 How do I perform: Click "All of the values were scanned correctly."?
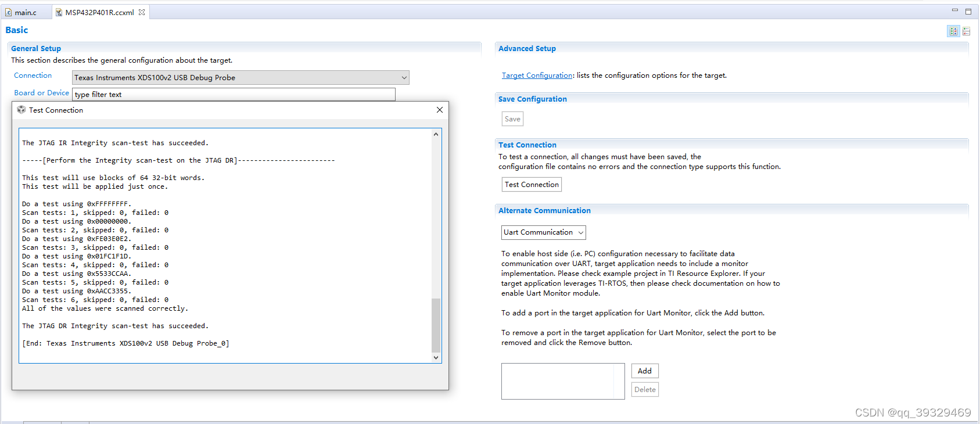click(x=105, y=308)
